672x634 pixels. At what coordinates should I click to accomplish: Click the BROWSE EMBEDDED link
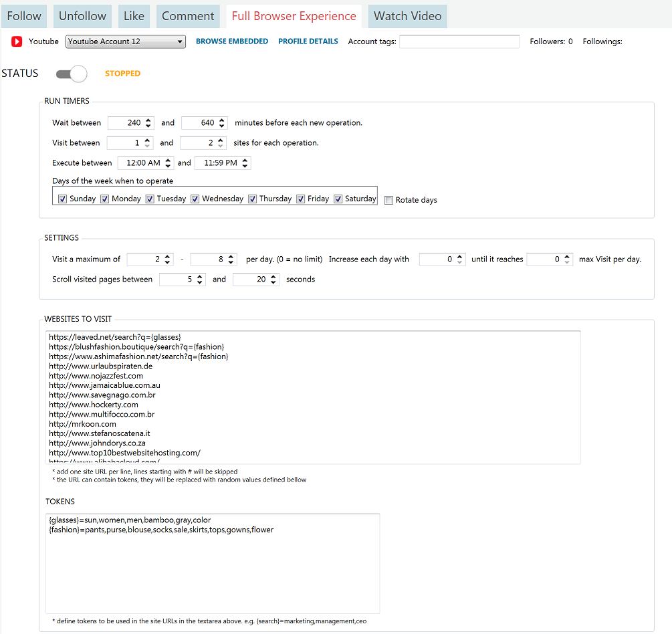coord(232,41)
